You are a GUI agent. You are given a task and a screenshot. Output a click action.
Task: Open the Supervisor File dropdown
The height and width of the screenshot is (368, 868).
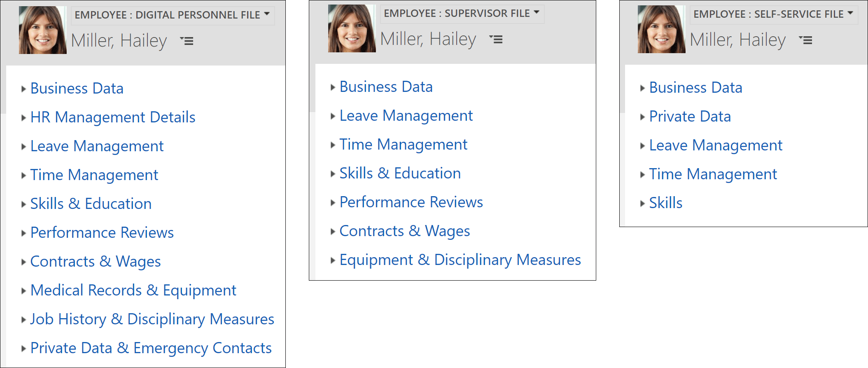462,14
